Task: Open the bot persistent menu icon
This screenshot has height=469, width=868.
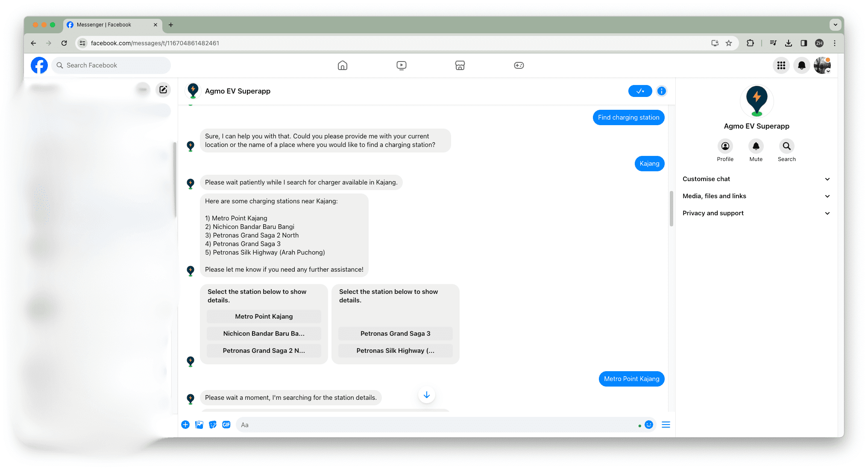Action: (666, 425)
